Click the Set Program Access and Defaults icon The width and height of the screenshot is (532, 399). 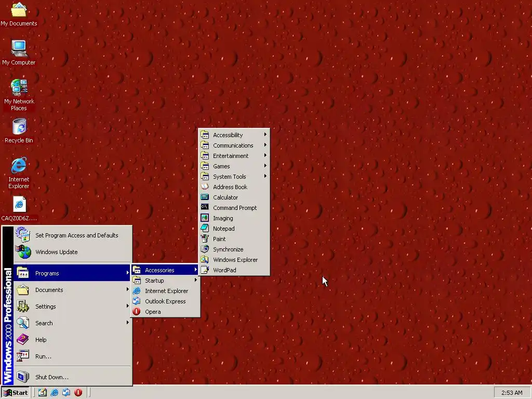pyautogui.click(x=23, y=235)
